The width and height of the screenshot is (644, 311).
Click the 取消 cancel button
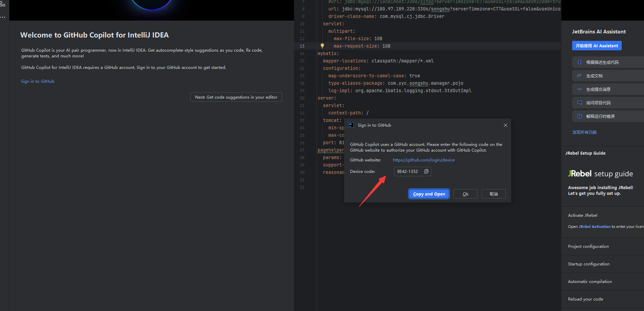pos(494,194)
